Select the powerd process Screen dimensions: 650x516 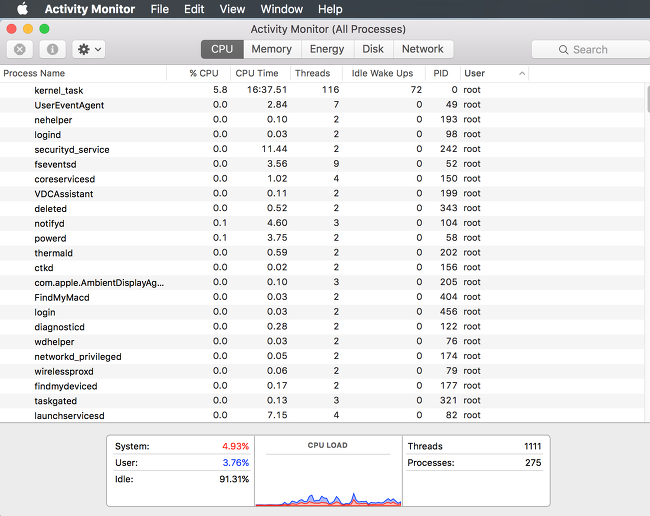(322, 238)
